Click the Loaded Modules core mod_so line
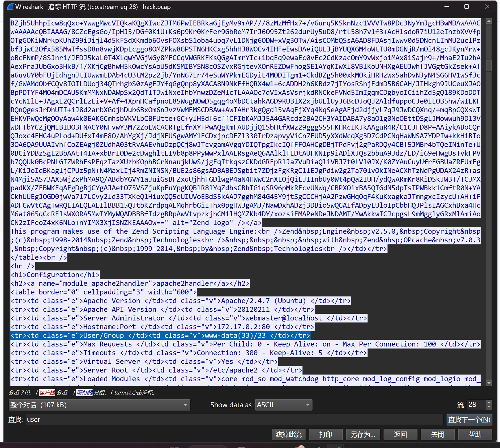 click(x=245, y=379)
